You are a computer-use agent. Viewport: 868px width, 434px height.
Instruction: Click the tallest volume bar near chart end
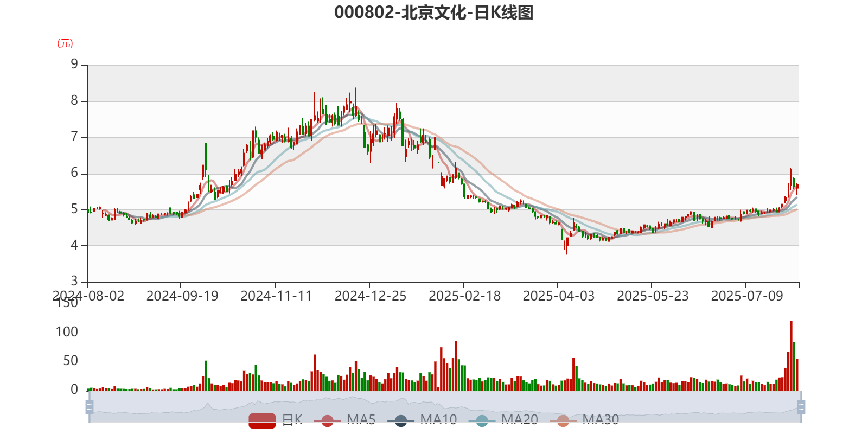point(791,355)
